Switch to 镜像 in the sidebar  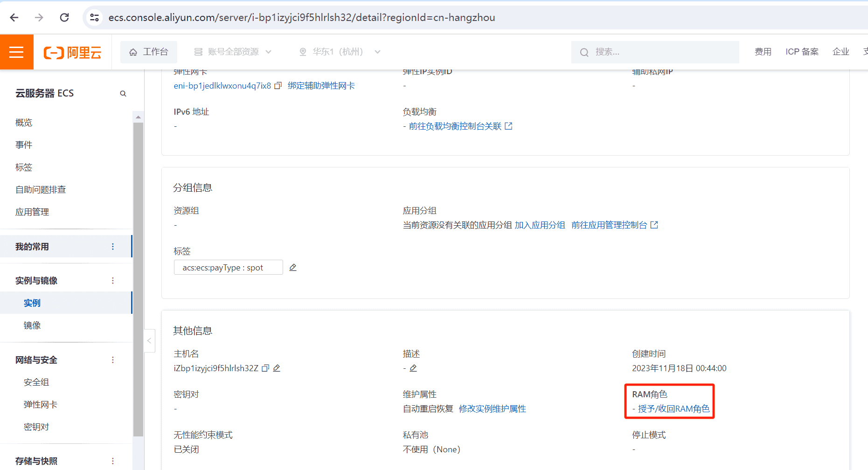click(x=33, y=325)
